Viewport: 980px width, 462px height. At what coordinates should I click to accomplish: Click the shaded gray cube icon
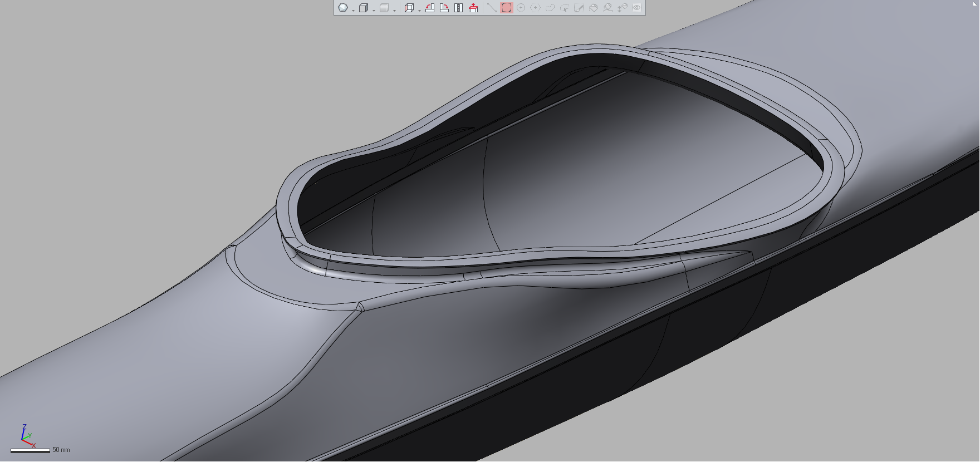pyautogui.click(x=384, y=8)
